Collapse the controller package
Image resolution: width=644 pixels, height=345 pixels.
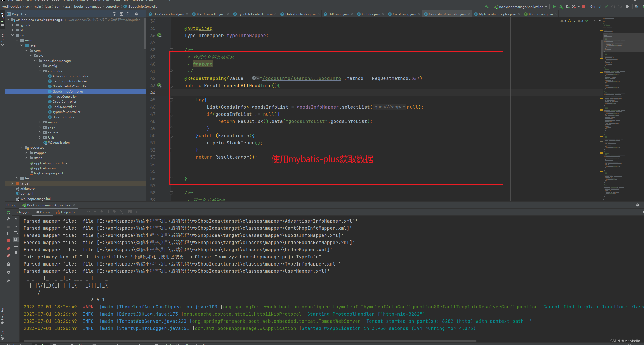coord(40,71)
